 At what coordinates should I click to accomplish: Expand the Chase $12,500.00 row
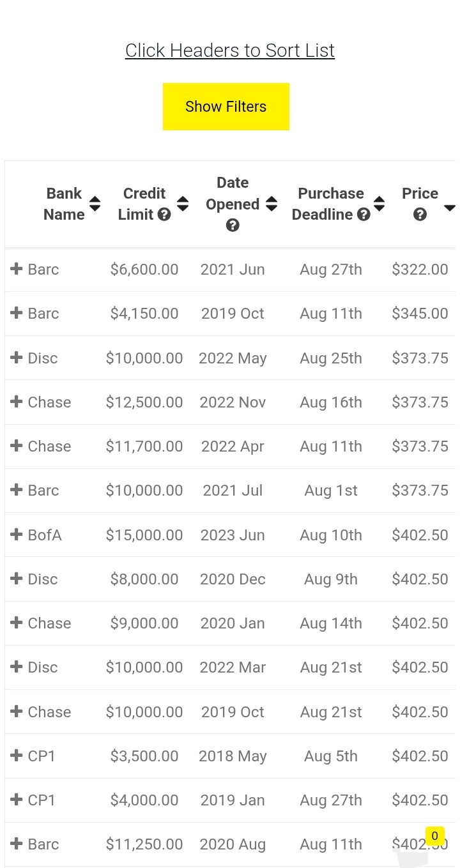[x=17, y=402]
